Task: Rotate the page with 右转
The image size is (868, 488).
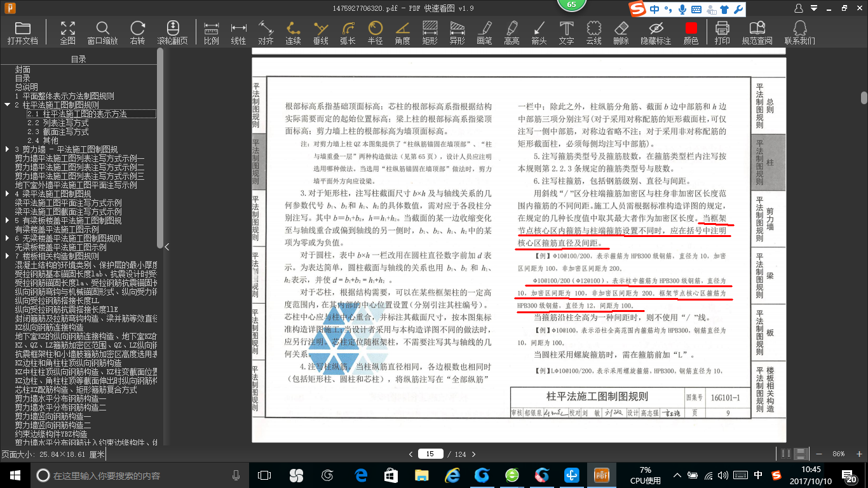Action: 137,33
